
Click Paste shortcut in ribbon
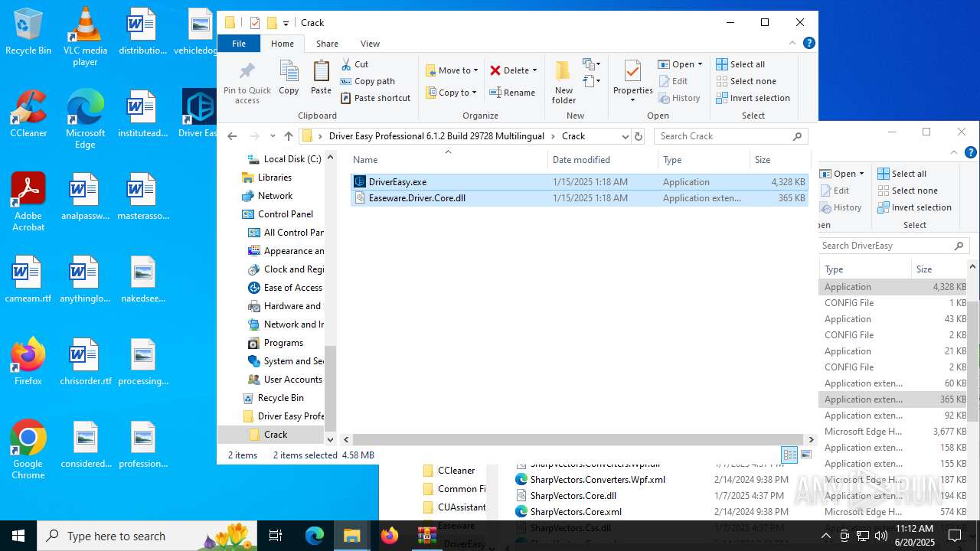click(375, 98)
